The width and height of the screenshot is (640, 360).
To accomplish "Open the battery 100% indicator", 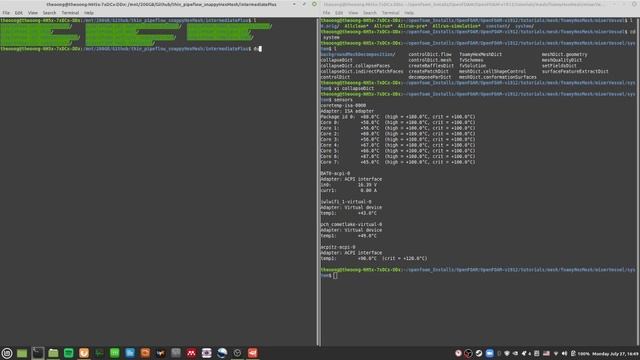I will tap(580, 353).
